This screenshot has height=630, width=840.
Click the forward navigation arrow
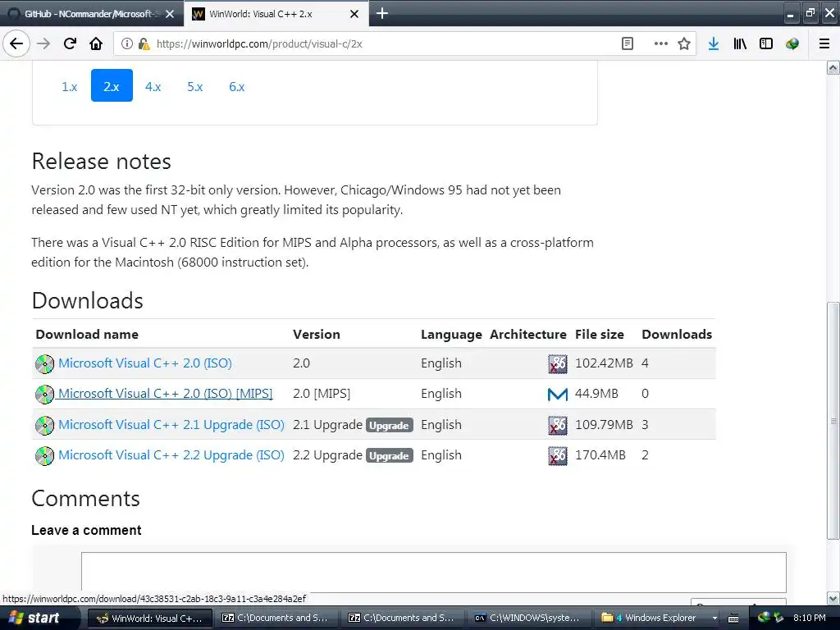pos(43,44)
